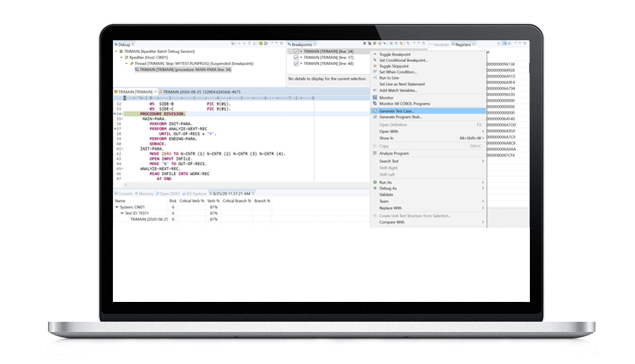Click the Analyze Program menu icon
635x364 pixels.
(375, 153)
